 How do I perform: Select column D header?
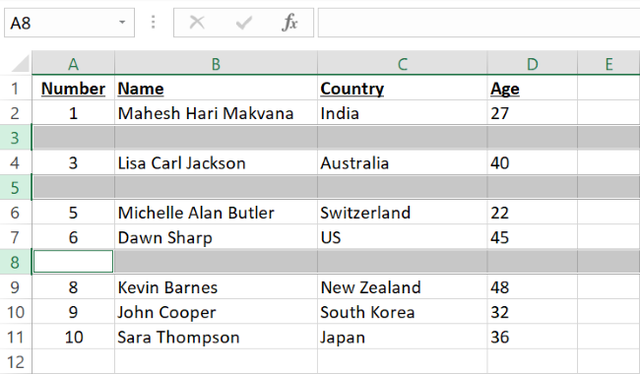pyautogui.click(x=532, y=64)
